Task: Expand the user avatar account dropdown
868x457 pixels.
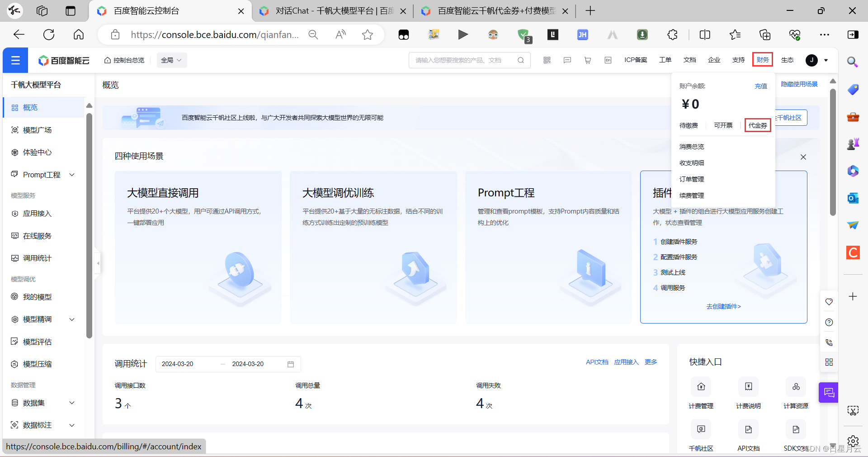Action: pos(817,60)
